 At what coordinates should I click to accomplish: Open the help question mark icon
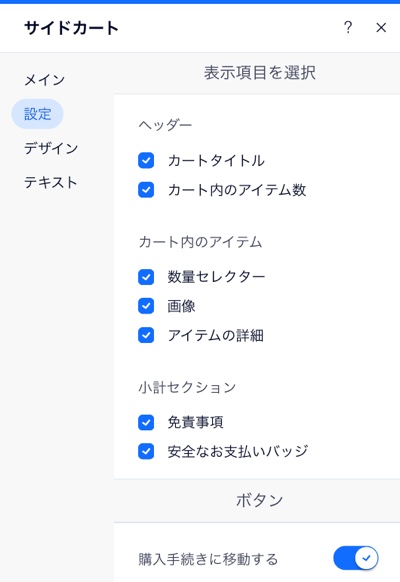tap(348, 27)
